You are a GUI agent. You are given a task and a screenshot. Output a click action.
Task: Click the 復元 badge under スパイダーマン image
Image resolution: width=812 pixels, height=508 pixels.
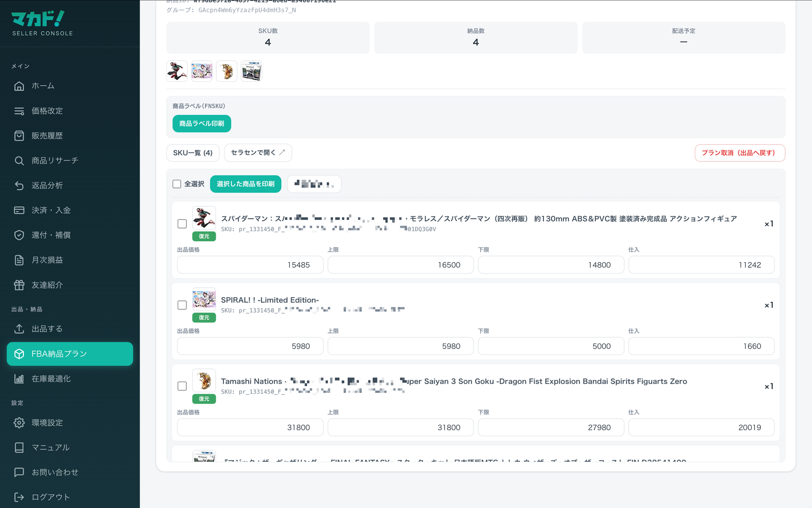tap(204, 236)
